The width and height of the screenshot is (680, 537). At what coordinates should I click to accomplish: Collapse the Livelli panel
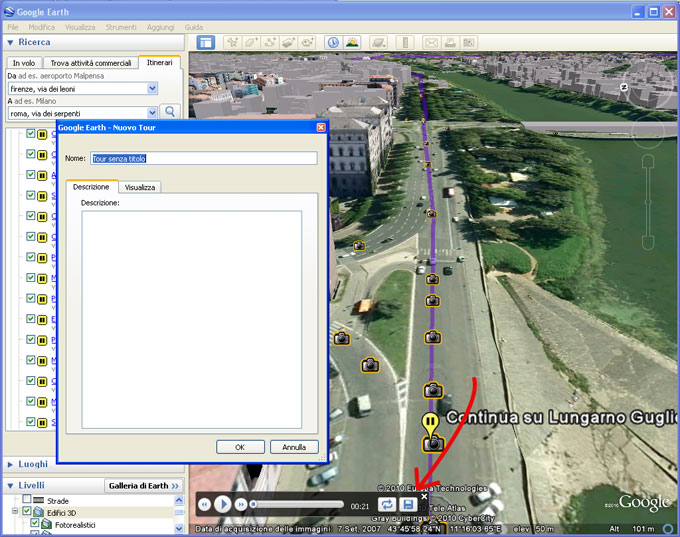click(x=10, y=486)
